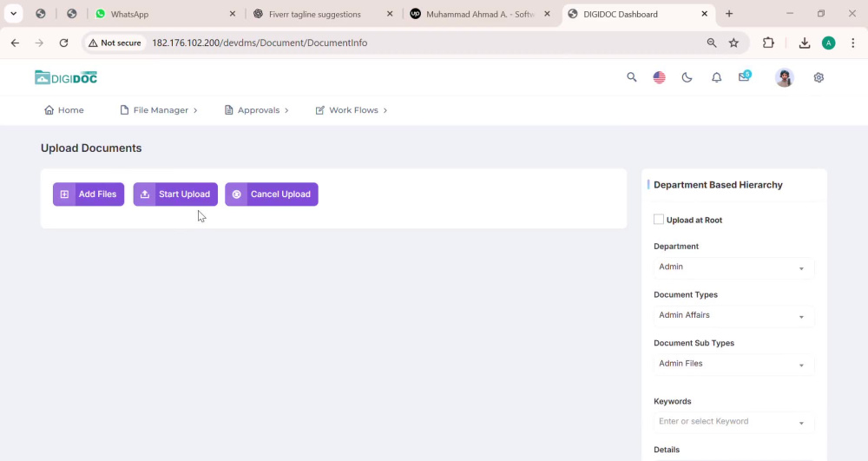868x461 pixels.
Task: Click Cancel Upload button
Action: (x=271, y=194)
